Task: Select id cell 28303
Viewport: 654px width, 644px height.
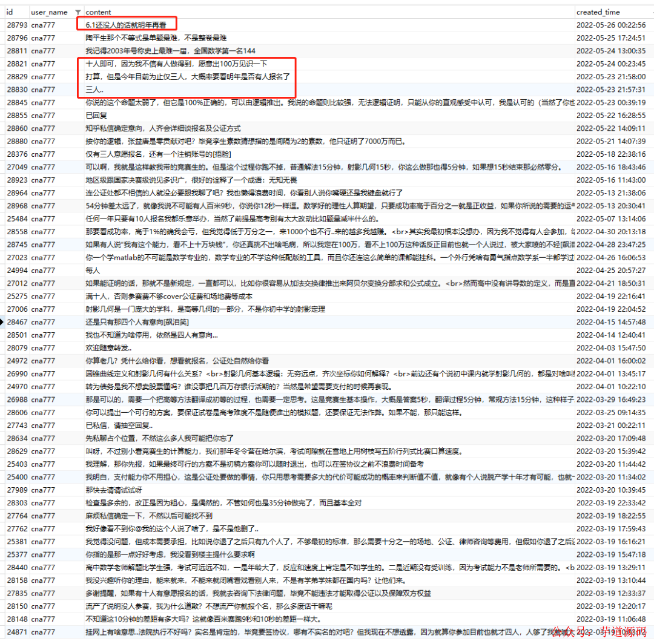Action: point(17,503)
